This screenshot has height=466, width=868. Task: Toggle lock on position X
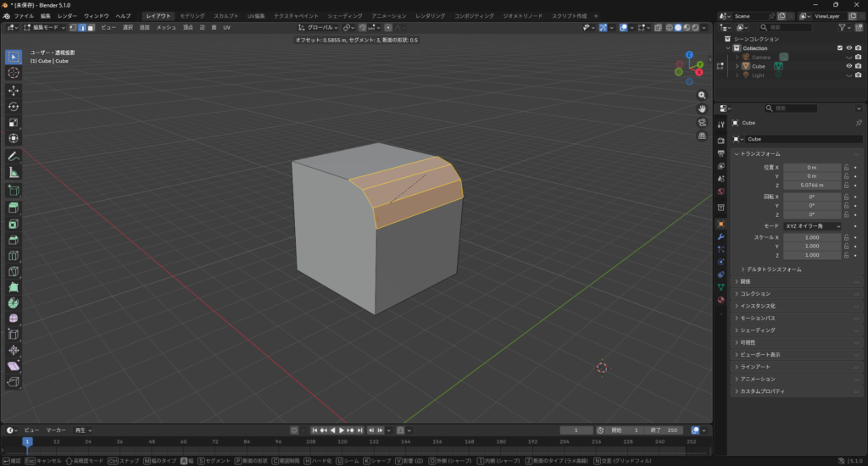(846, 168)
